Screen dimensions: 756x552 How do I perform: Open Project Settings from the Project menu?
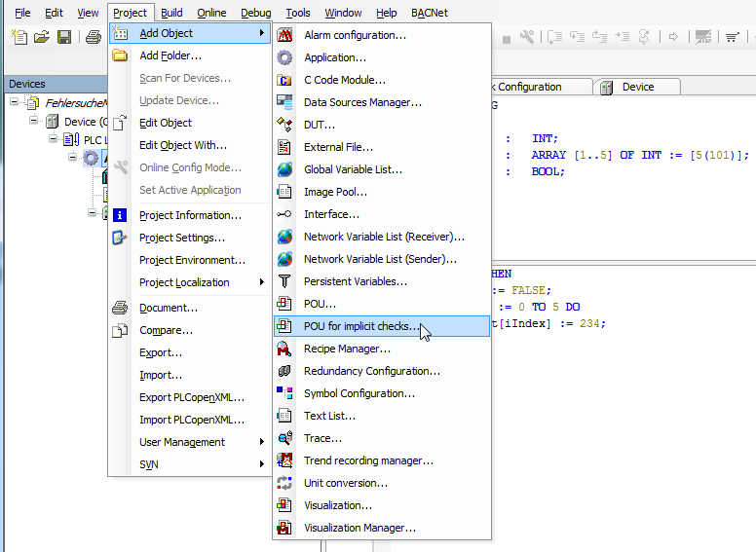(x=181, y=238)
